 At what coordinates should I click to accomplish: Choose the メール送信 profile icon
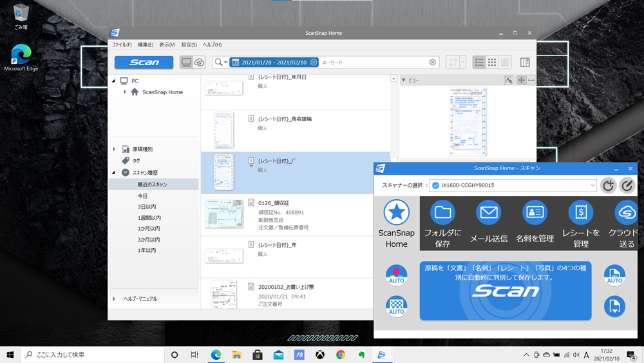[489, 222]
